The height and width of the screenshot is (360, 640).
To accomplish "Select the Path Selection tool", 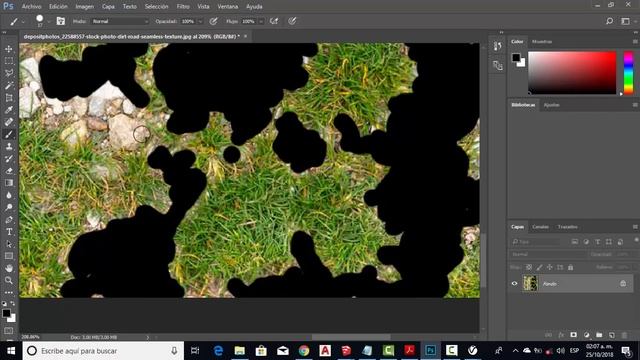I will 9,244.
